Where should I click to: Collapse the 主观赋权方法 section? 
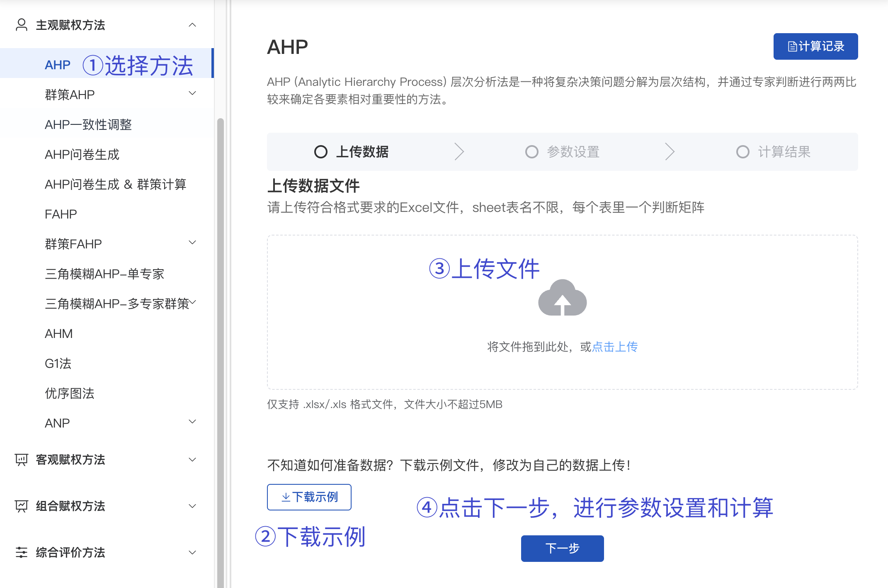192,25
